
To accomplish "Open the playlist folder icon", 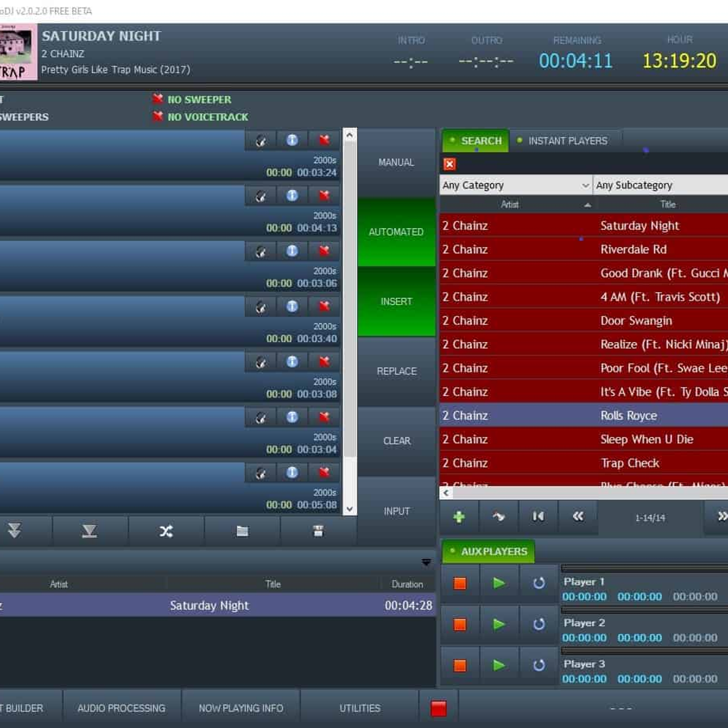I will point(242,531).
